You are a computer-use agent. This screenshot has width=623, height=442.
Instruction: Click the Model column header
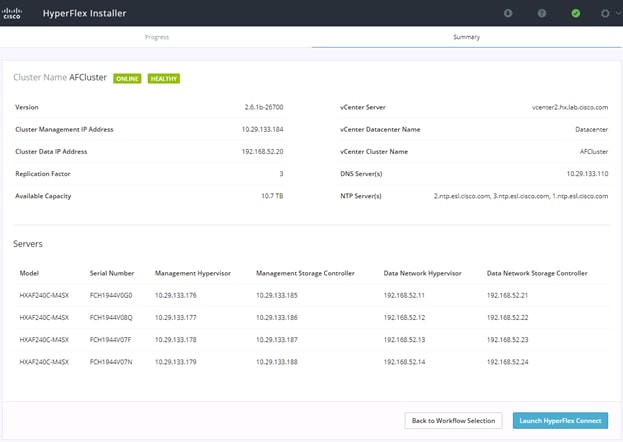click(29, 273)
